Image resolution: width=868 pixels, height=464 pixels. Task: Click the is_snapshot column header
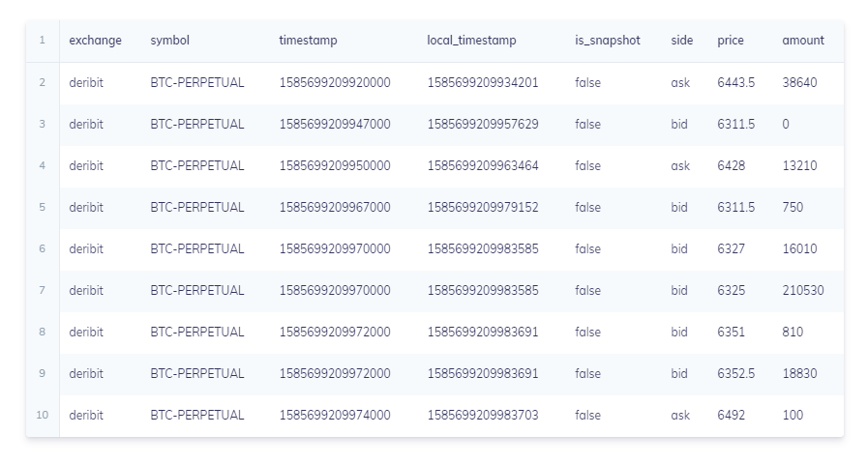pos(608,41)
